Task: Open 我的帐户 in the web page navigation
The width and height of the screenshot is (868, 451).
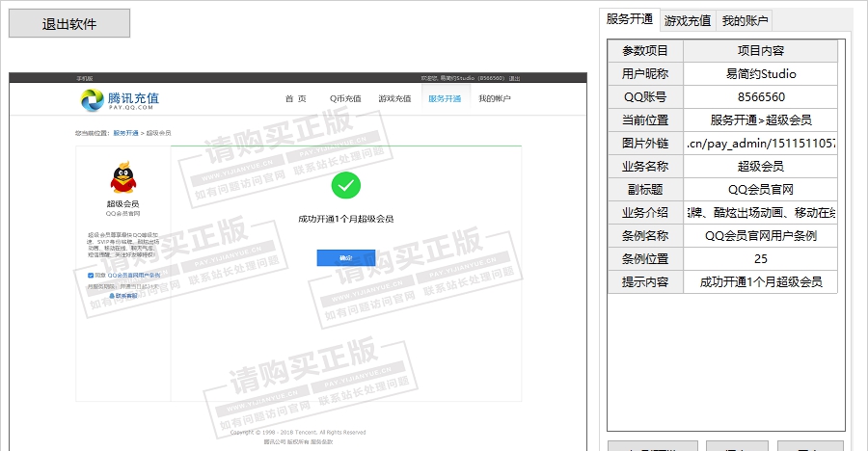Action: point(495,98)
